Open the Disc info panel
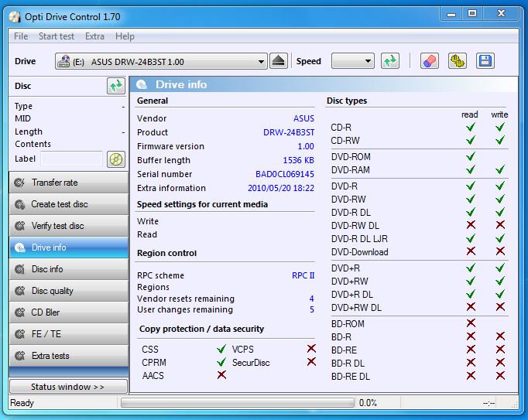Screen dimensions: 528x420 [69, 269]
